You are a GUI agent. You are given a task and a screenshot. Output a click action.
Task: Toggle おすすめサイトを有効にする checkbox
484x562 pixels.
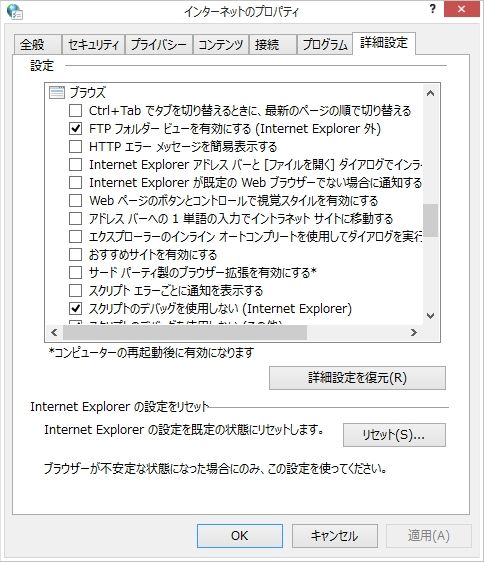click(x=75, y=254)
